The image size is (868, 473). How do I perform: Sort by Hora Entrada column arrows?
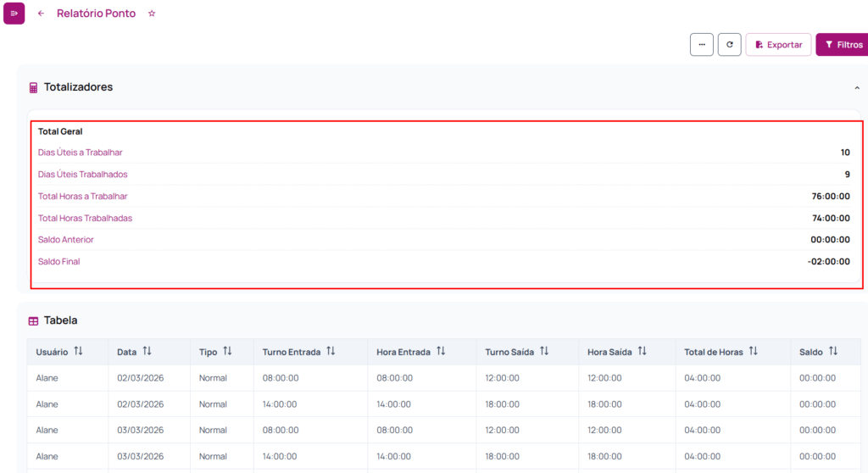[441, 351]
